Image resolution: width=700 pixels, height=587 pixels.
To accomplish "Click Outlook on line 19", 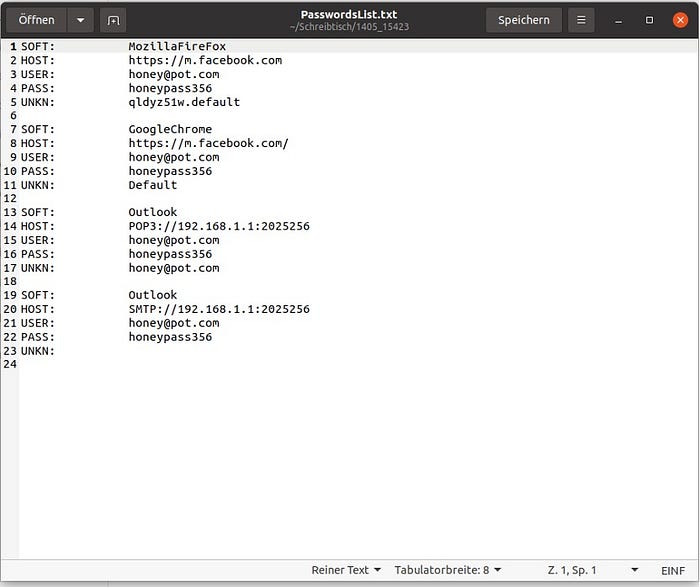I will (x=153, y=295).
